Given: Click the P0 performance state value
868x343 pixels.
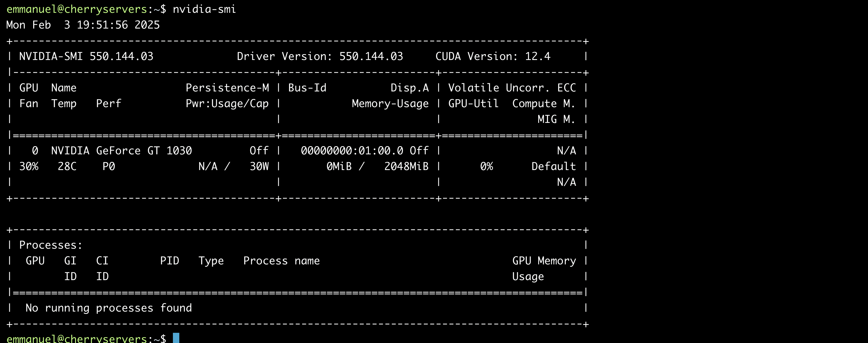Looking at the screenshot, I should click(109, 167).
